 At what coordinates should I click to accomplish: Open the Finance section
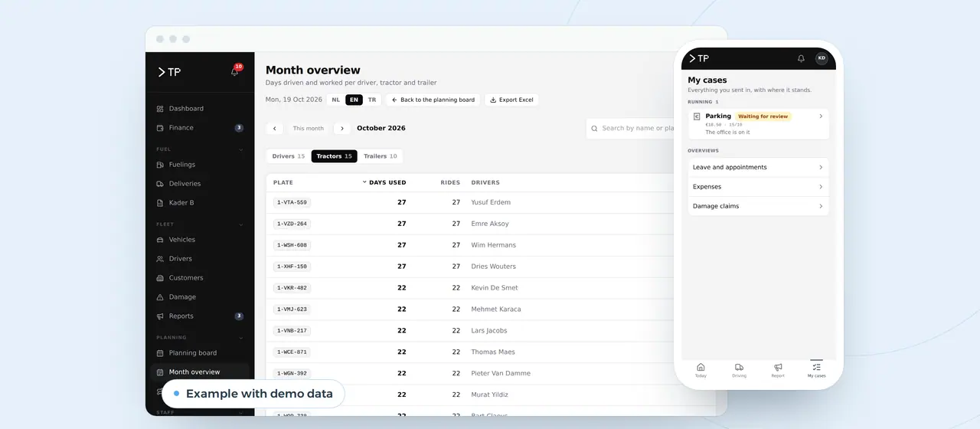[200, 128]
